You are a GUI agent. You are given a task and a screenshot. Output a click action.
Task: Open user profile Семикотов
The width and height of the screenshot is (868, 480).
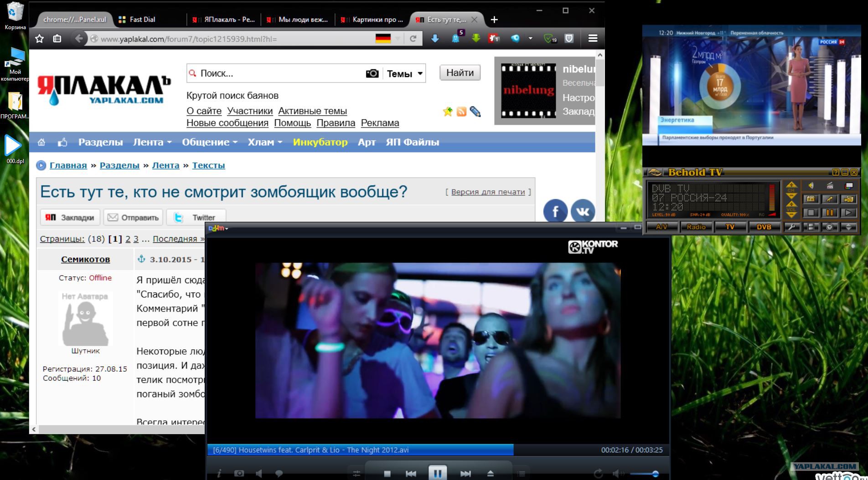click(x=86, y=260)
